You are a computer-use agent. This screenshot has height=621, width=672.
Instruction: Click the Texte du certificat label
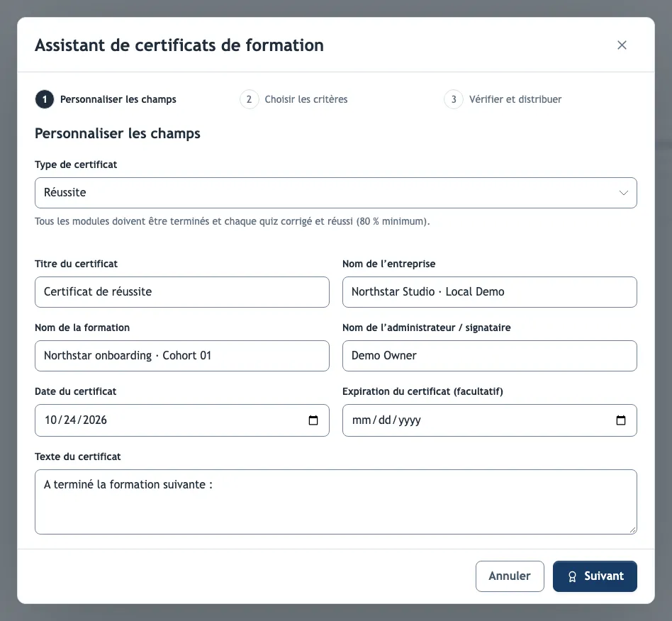click(77, 457)
